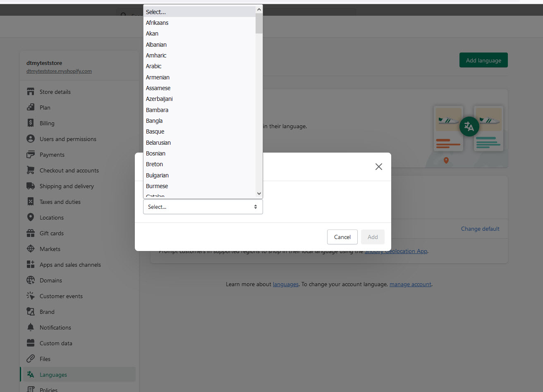Open Taxes and duties settings
Viewport: 543px width, 392px height.
(x=31, y=202)
